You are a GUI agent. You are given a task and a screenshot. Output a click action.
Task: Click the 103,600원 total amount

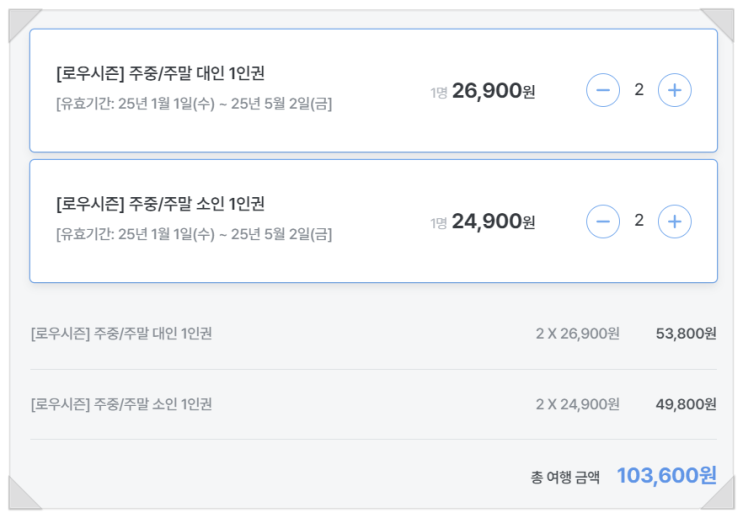(666, 476)
